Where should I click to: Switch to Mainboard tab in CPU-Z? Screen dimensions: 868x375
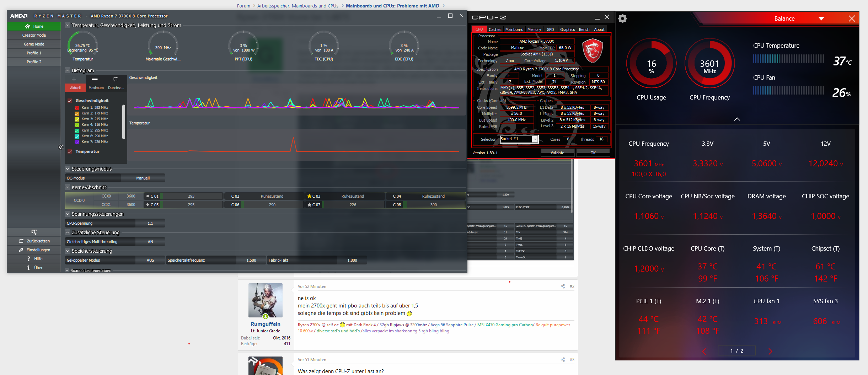(x=514, y=30)
